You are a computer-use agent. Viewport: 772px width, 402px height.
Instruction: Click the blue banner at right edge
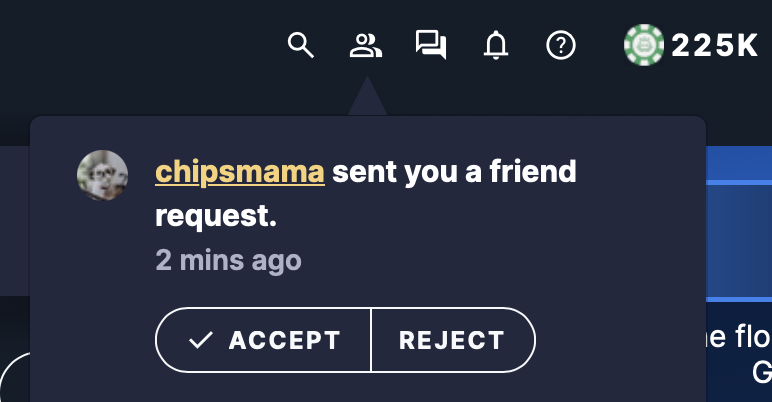pos(739,224)
